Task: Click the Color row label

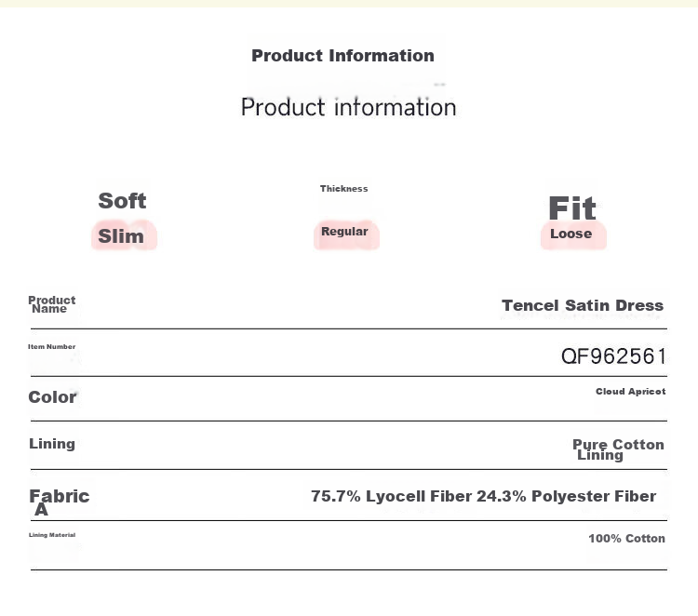Action: (52, 397)
